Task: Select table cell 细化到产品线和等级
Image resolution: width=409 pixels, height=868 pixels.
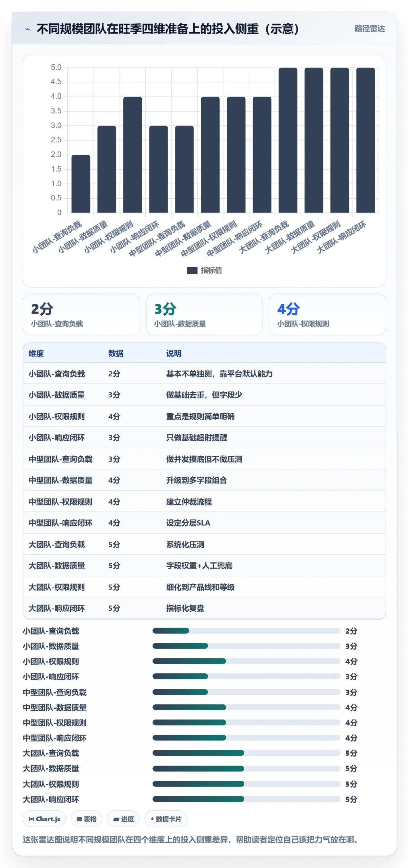Action: point(200,587)
